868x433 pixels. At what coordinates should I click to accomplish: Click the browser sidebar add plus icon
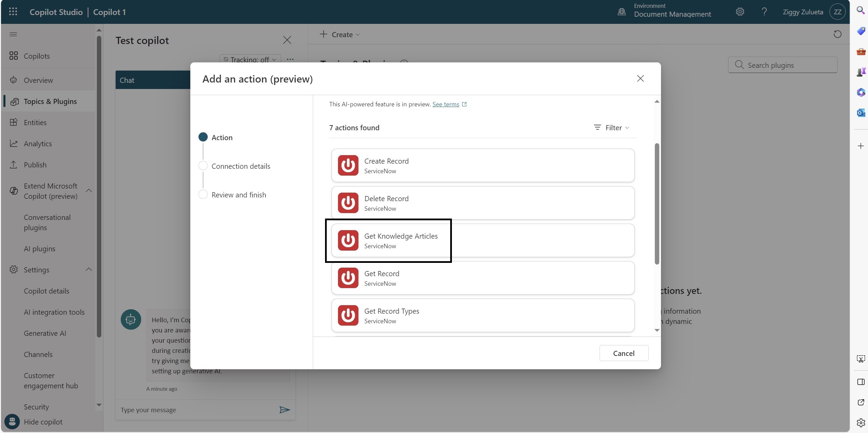pos(860,146)
